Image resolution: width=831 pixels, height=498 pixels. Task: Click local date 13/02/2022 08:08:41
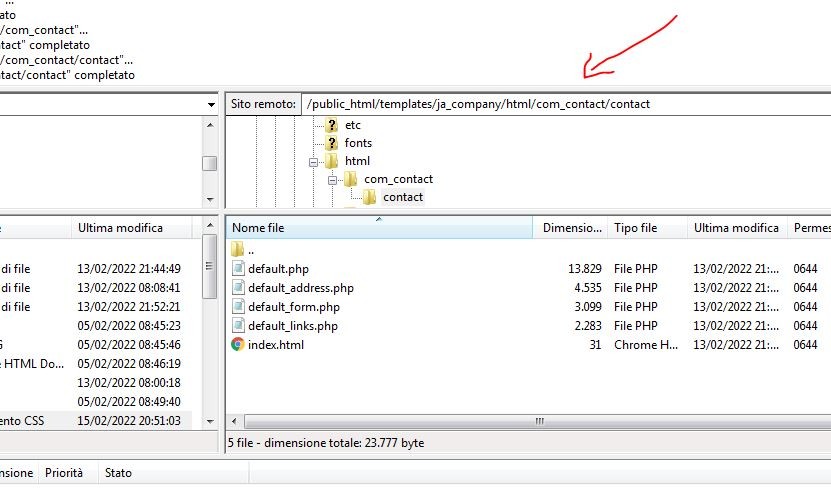(129, 288)
